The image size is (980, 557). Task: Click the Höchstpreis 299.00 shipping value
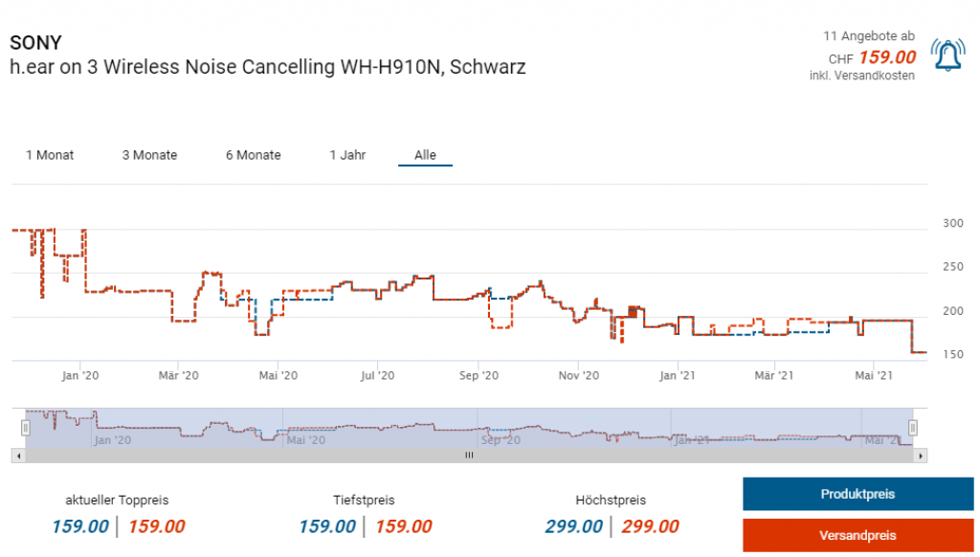click(x=650, y=526)
